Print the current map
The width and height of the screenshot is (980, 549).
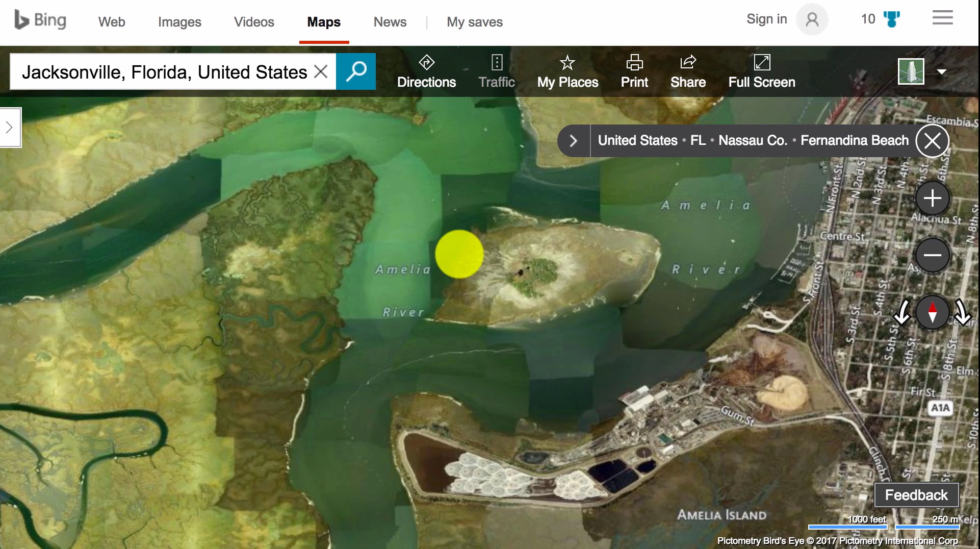pos(634,71)
